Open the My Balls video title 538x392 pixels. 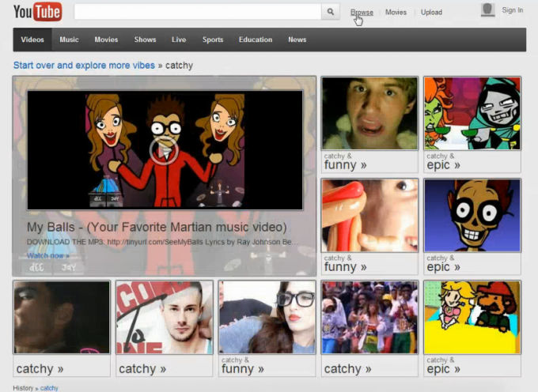(157, 227)
